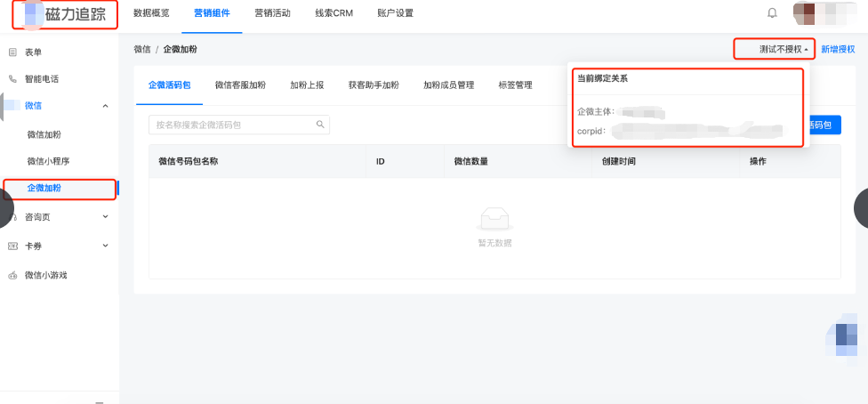Switch to the 企微活码包 tab
The height and width of the screenshot is (404, 868).
(x=169, y=85)
